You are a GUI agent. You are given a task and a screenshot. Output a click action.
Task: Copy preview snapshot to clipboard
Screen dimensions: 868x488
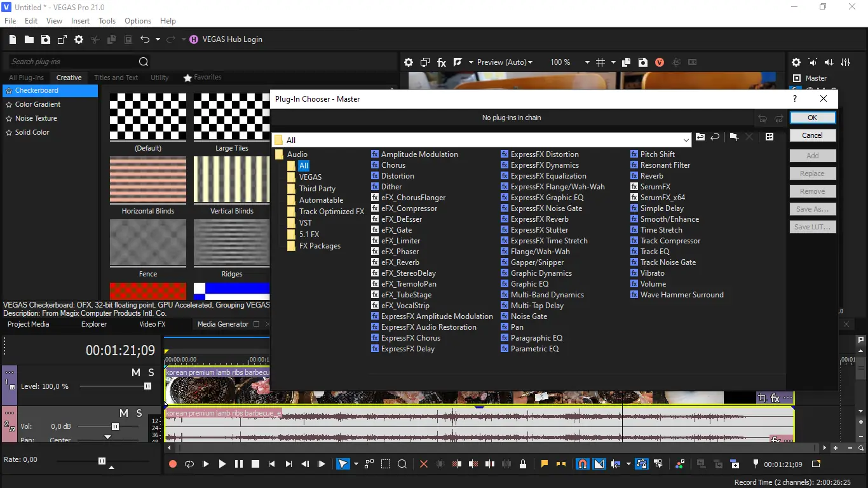tap(627, 62)
